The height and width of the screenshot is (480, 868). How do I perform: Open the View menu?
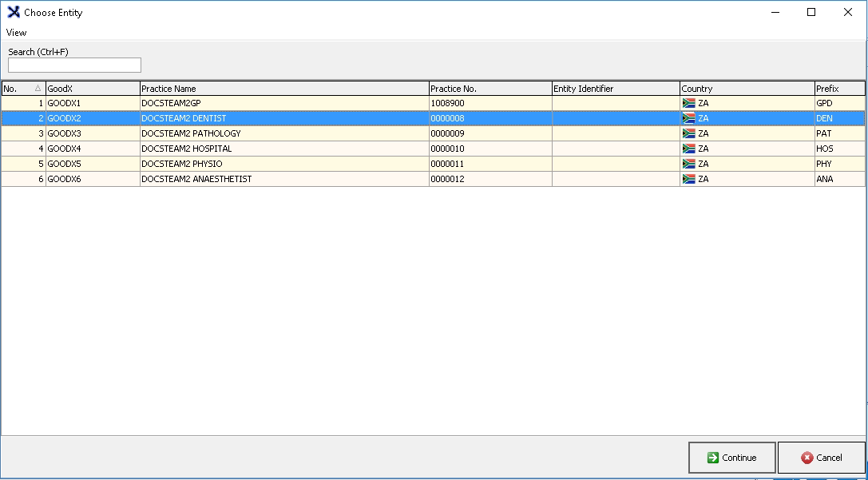point(16,33)
